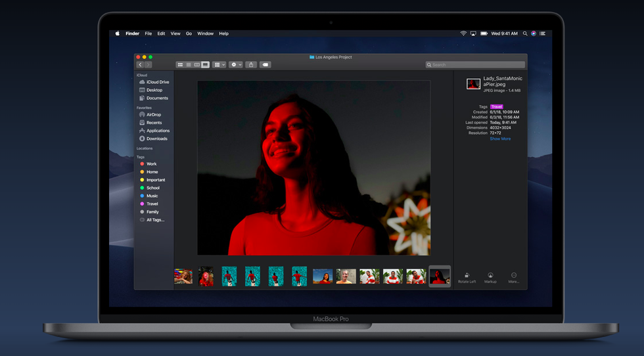Open the File menu
The width and height of the screenshot is (644, 356).
coord(149,33)
